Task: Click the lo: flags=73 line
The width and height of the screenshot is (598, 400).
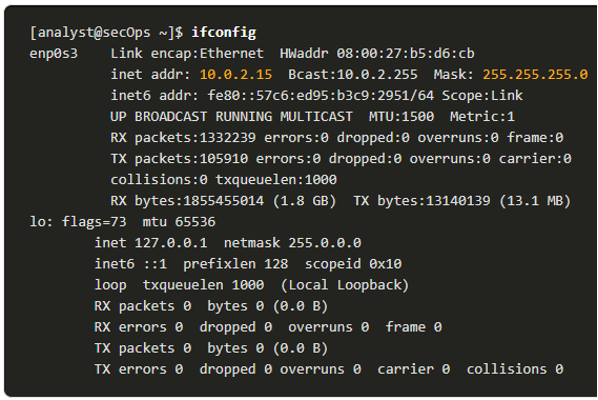Action: point(122,222)
